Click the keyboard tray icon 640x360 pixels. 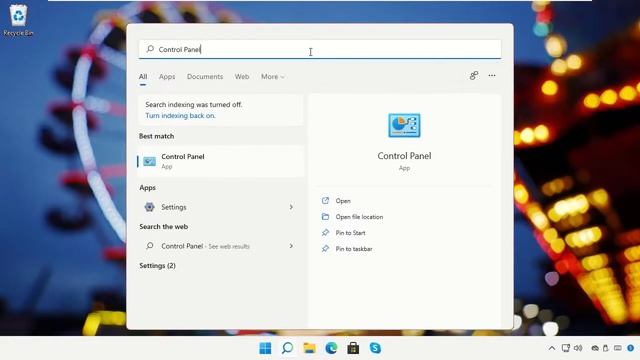[x=618, y=348]
